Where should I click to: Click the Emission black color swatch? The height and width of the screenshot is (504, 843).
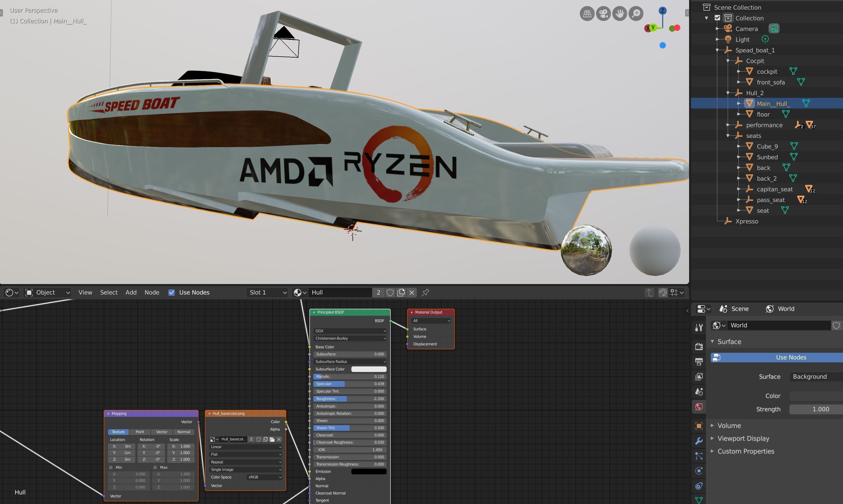click(x=369, y=471)
